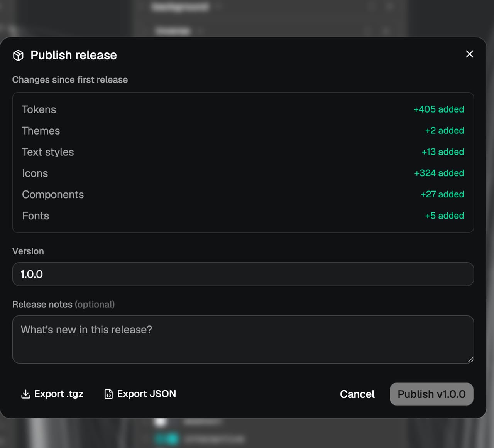Export the release as .tgz
Viewport: 494px width, 448px height.
52,394
